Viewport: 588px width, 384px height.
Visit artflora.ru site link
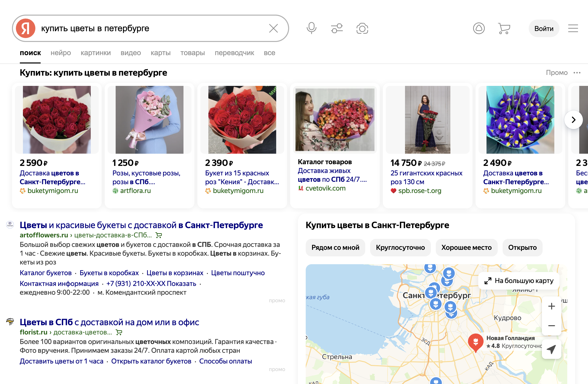coord(135,191)
